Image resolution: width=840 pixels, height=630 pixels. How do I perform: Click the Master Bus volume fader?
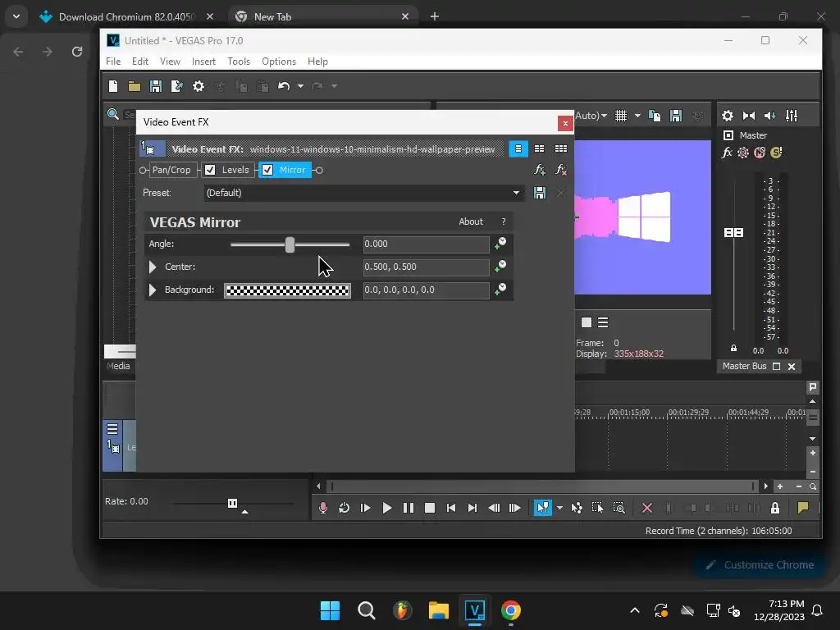coord(734,232)
